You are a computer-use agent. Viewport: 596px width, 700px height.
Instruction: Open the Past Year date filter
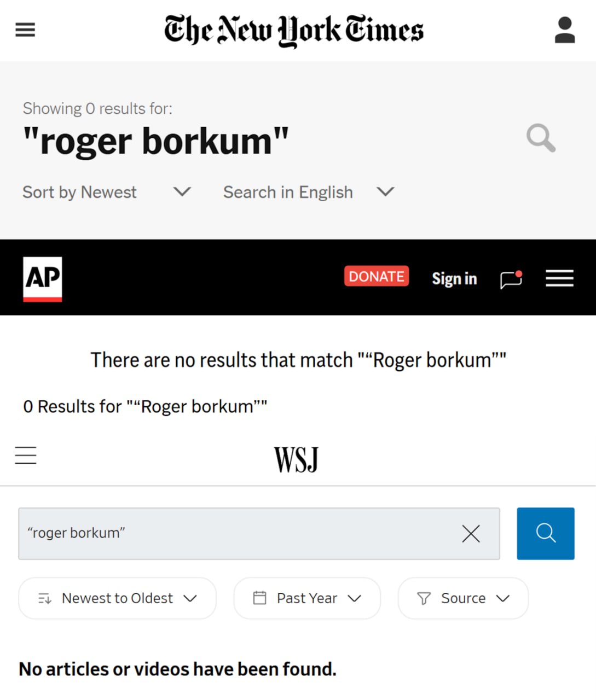click(x=306, y=598)
